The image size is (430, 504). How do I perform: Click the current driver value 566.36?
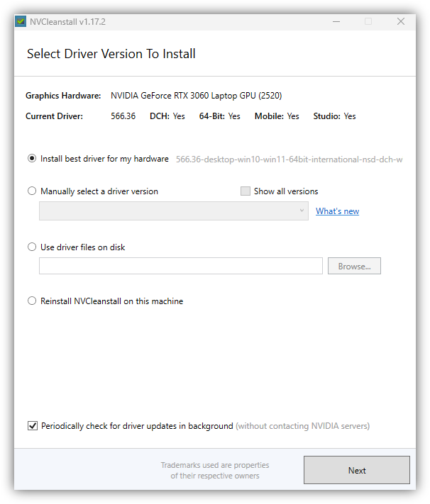(123, 116)
